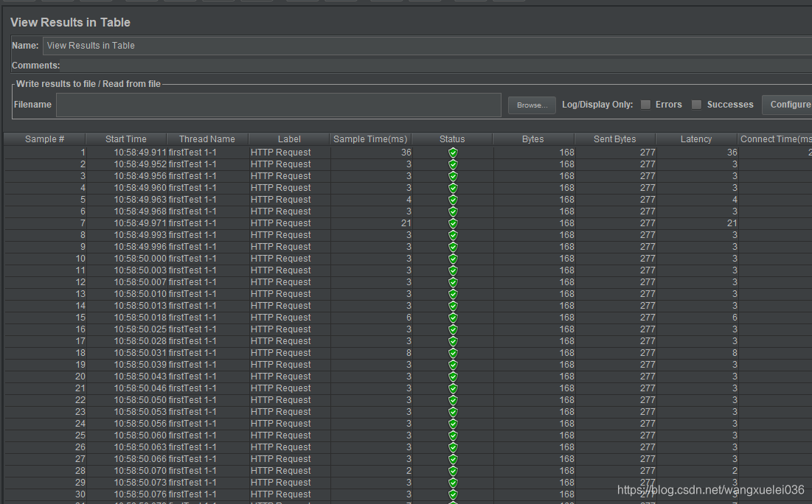Open the Configure button

(x=787, y=105)
